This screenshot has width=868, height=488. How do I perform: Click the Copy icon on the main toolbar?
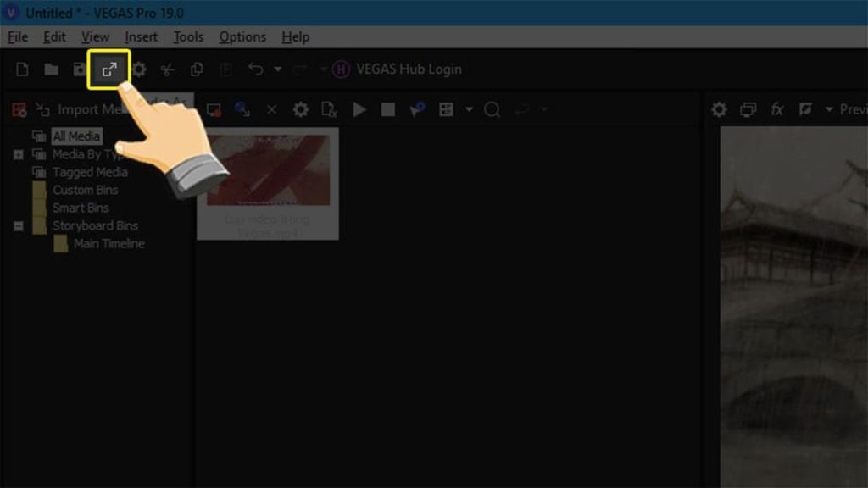pyautogui.click(x=195, y=69)
